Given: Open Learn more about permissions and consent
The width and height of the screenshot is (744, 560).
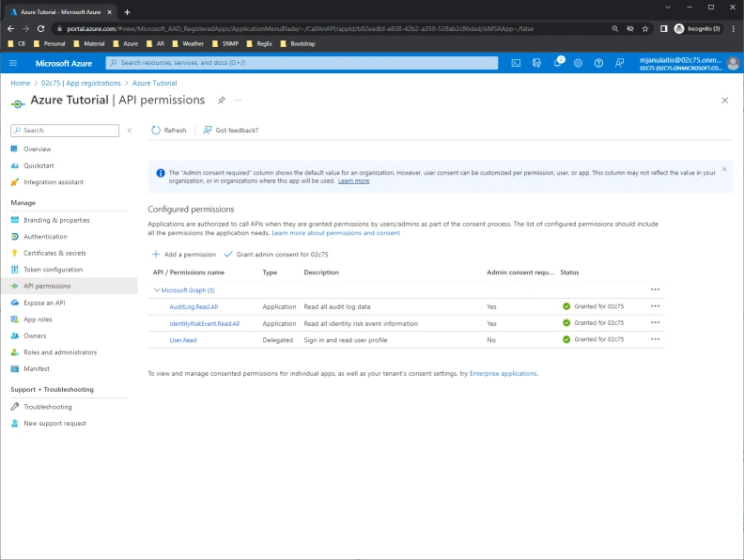Looking at the screenshot, I should click(335, 233).
